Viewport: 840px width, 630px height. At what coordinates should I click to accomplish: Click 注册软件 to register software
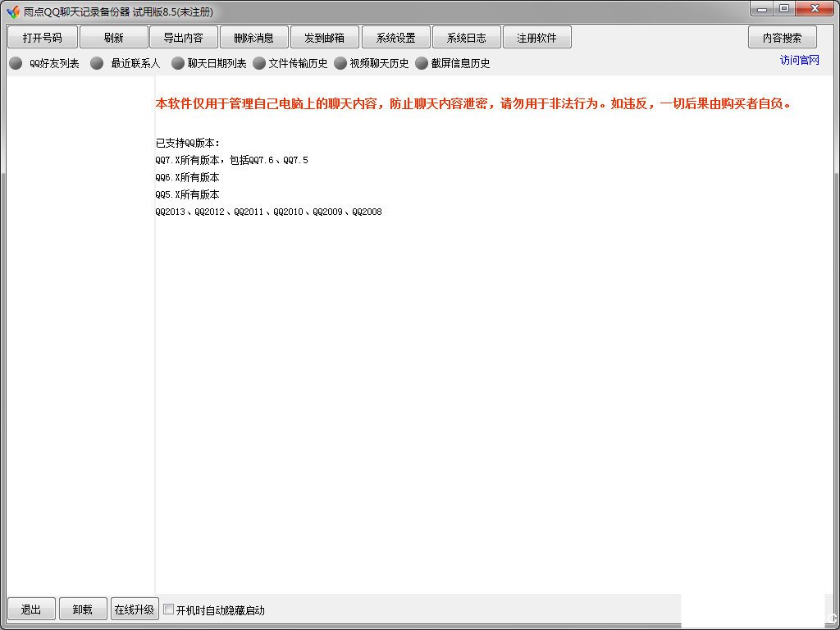537,38
